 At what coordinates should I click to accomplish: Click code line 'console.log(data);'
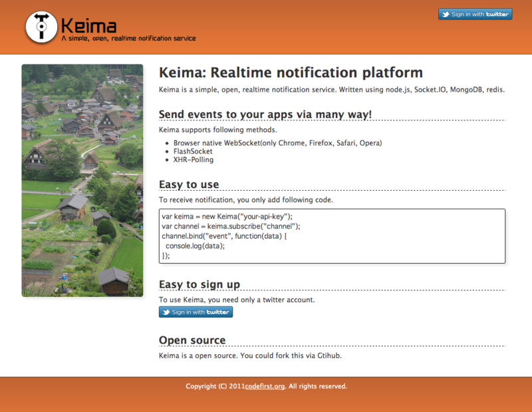195,246
